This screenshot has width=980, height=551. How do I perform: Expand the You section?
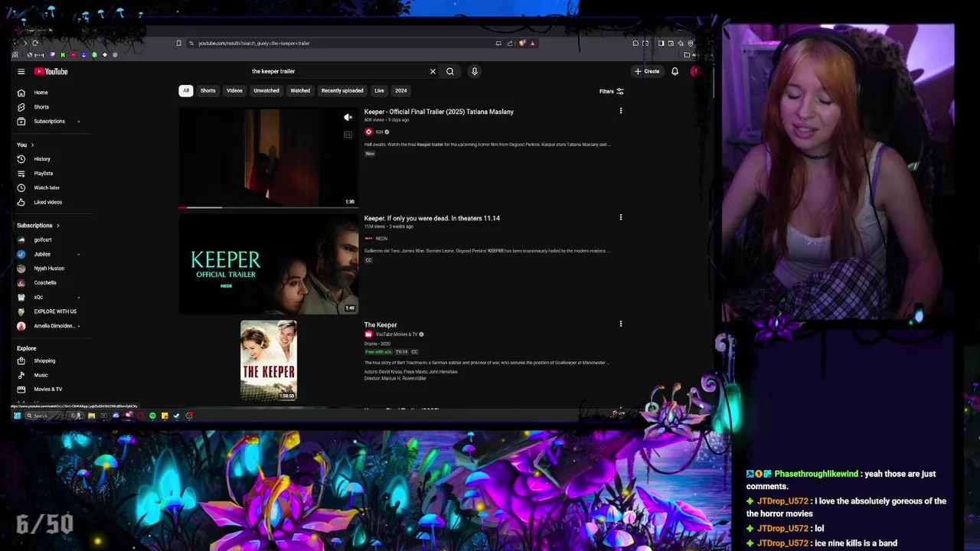(25, 145)
